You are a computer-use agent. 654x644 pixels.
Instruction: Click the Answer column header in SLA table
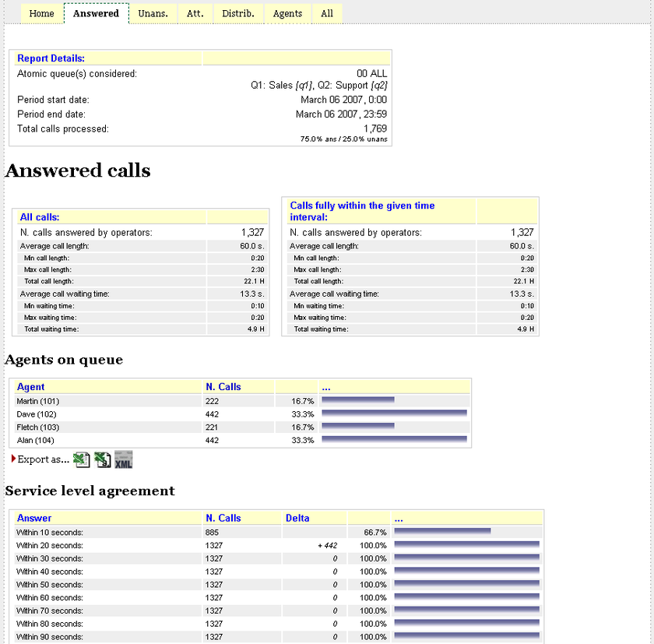click(34, 518)
